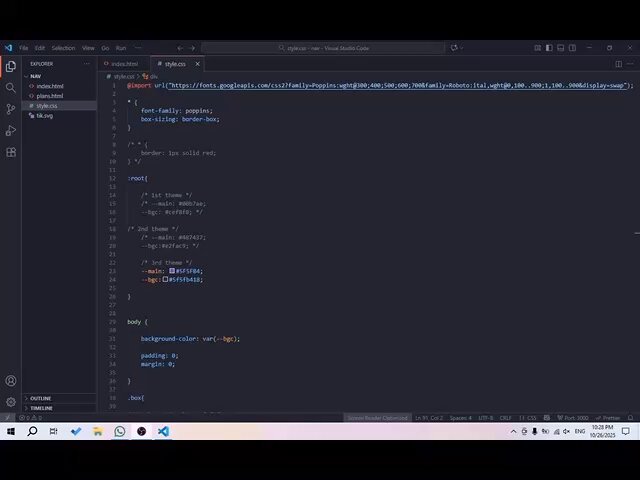Go back with the navigation arrow
This screenshot has width=640, height=480.
coord(180,48)
